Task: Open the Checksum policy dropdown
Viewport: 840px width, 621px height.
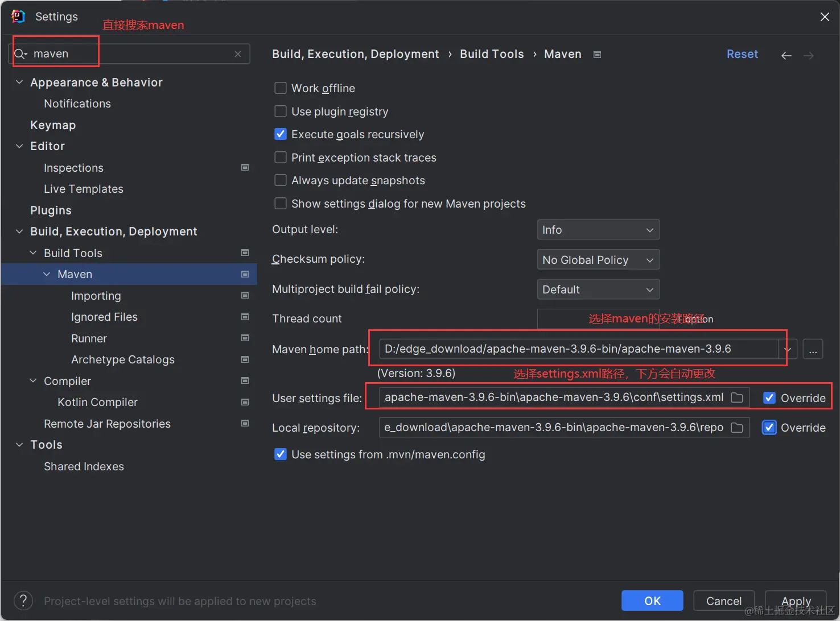Action: (x=598, y=260)
